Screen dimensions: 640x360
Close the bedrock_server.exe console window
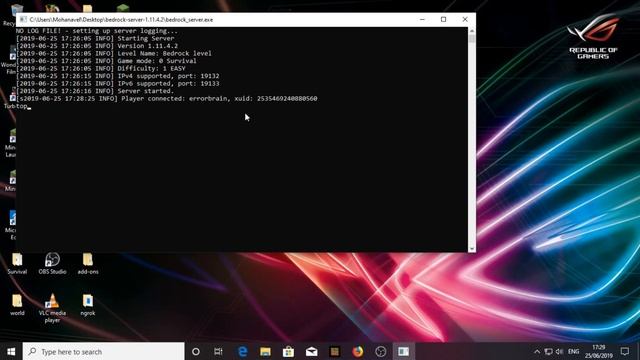coord(465,19)
